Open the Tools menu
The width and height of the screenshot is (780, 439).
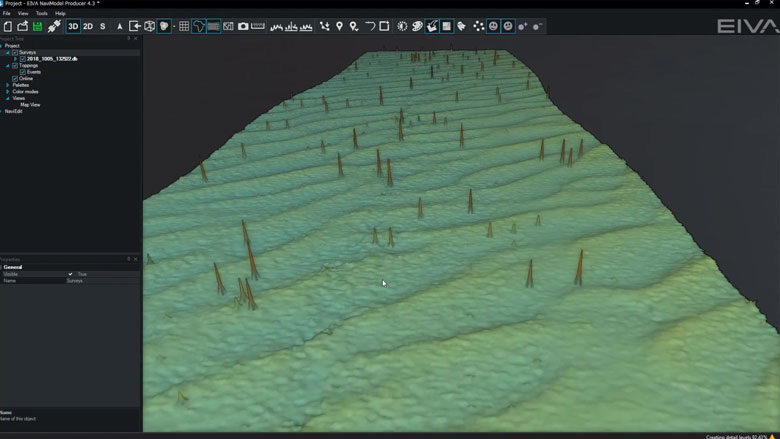pyautogui.click(x=41, y=13)
